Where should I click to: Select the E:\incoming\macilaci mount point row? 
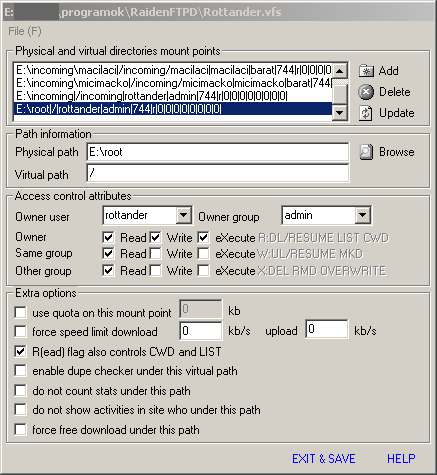pos(173,70)
